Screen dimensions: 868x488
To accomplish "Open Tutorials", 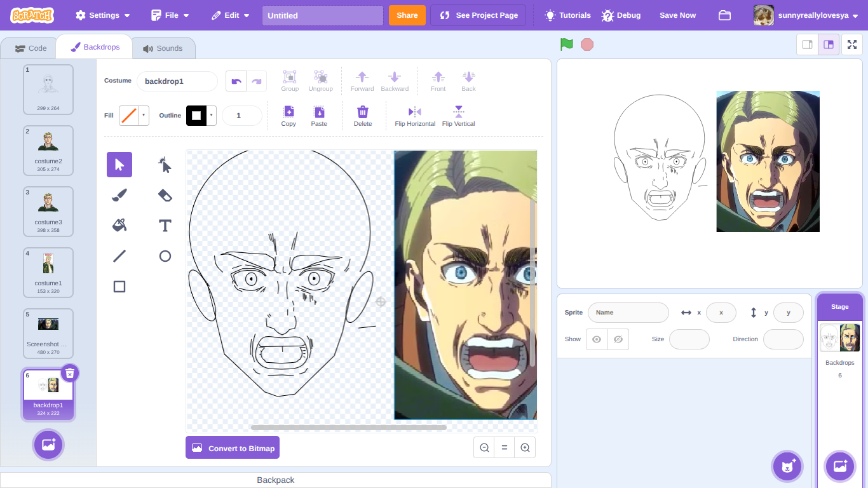I will (567, 15).
